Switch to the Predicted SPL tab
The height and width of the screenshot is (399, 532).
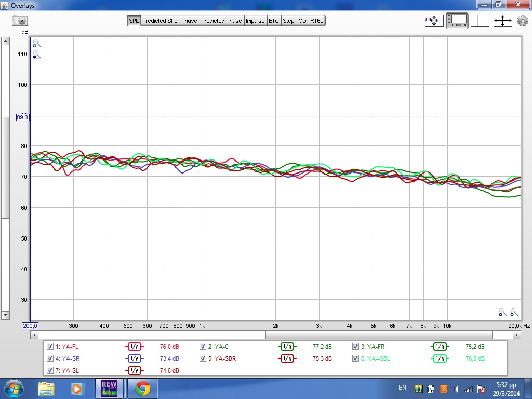(160, 21)
